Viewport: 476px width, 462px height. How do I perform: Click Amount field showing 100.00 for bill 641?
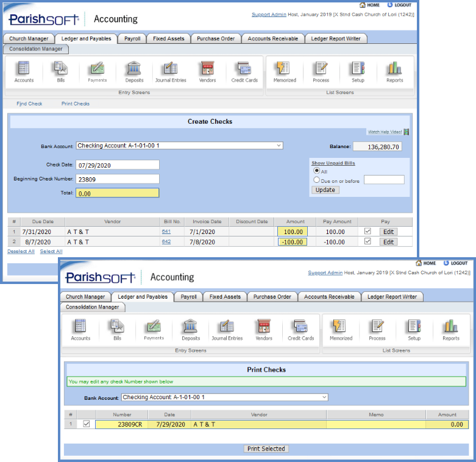(293, 231)
